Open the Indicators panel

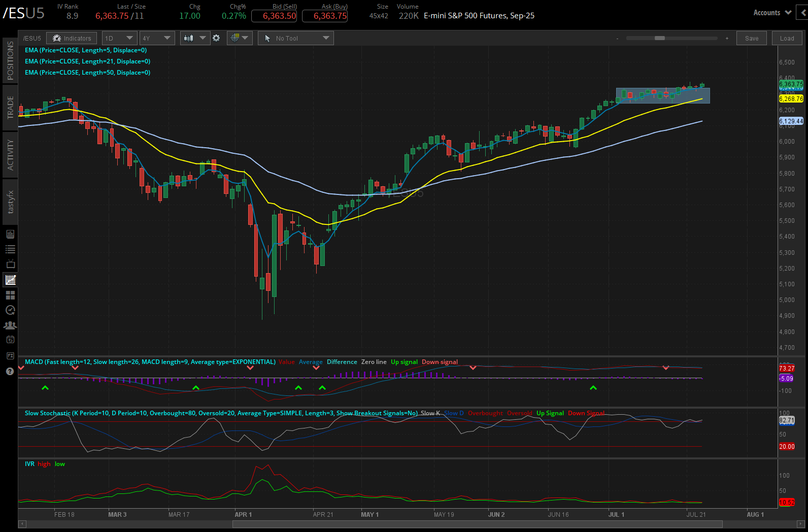[72, 38]
